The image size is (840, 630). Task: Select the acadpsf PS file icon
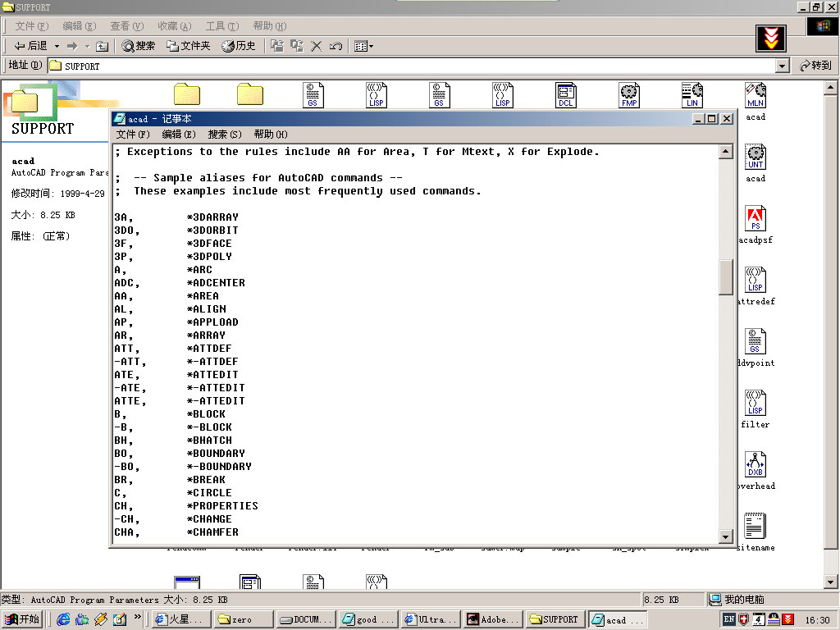pos(756,218)
